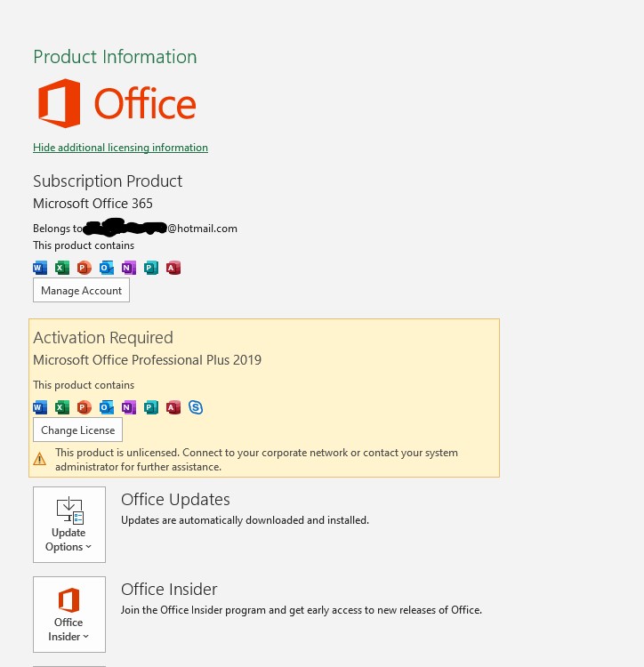Click the yellow warning triangle icon
The height and width of the screenshot is (667, 644).
pos(39,459)
